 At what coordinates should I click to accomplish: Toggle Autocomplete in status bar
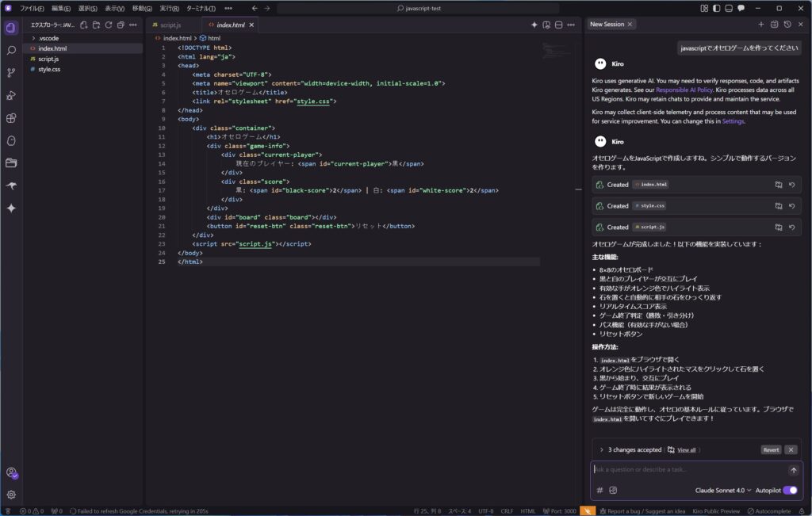click(769, 511)
